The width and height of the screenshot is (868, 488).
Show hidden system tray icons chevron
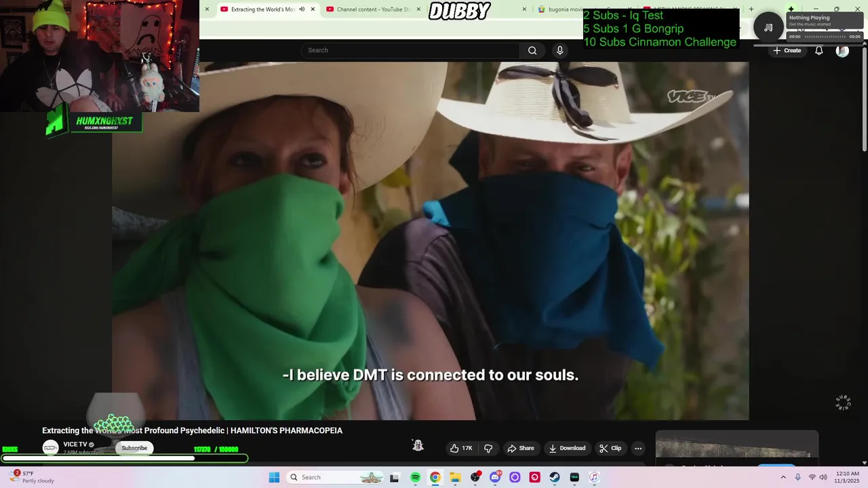(783, 477)
